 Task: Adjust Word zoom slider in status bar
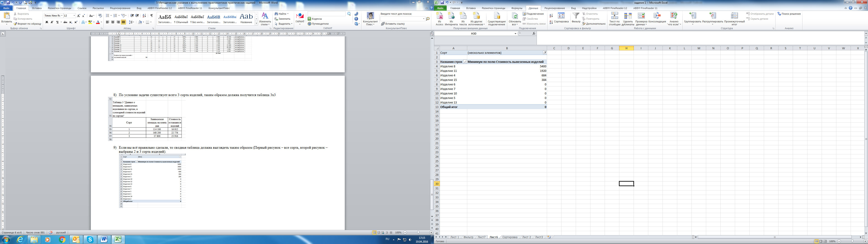click(418, 232)
